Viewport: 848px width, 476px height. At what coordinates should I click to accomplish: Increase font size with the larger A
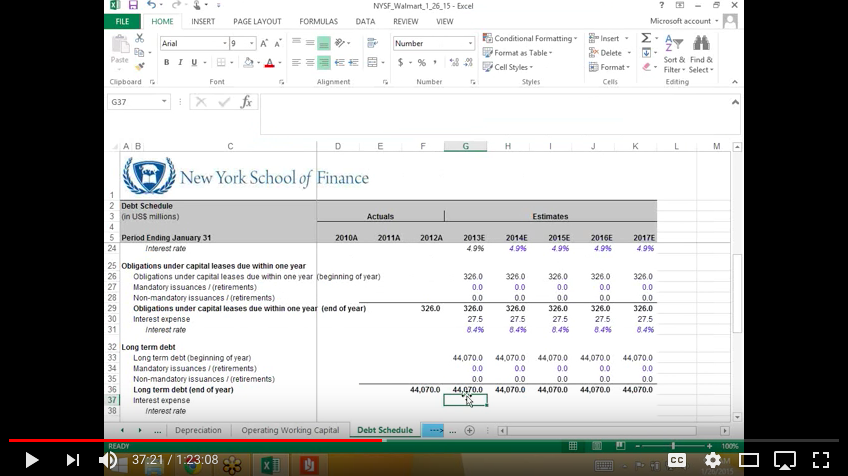(264, 44)
